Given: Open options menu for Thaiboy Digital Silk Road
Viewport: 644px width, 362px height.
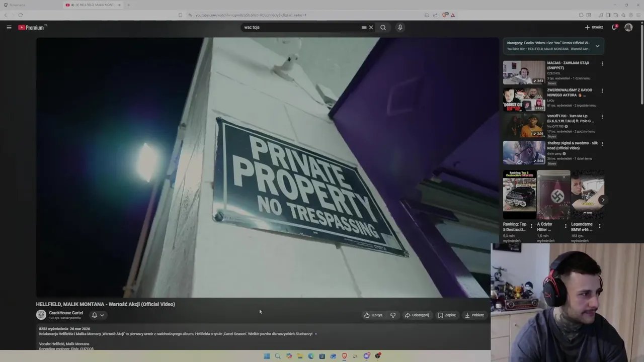Looking at the screenshot, I should [602, 144].
